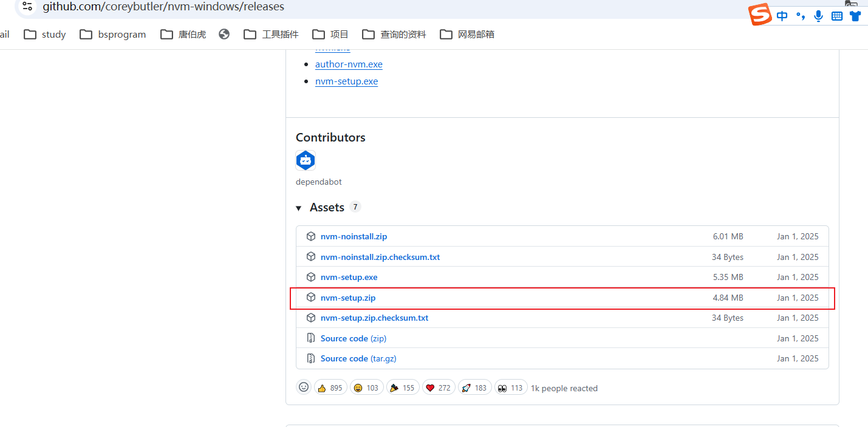The image size is (868, 427).
Task: Toggle the eyes reaction 113
Action: [x=511, y=388]
